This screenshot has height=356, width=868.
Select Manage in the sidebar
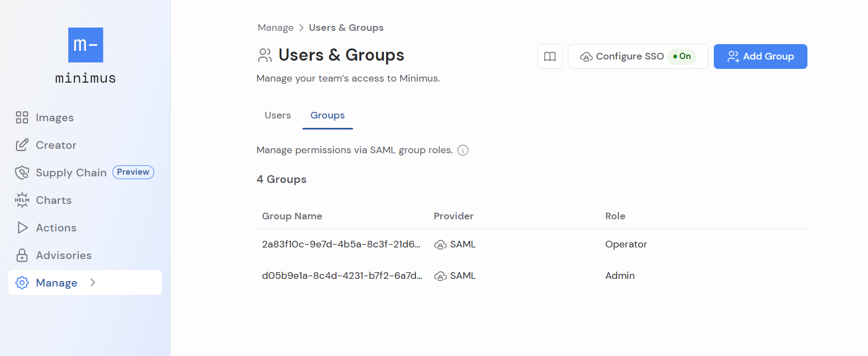pos(85,282)
